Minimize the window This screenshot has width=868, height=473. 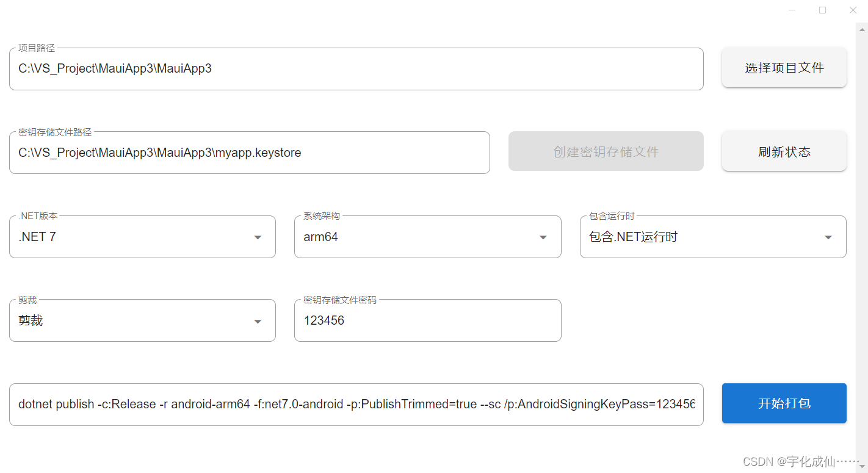tap(792, 10)
